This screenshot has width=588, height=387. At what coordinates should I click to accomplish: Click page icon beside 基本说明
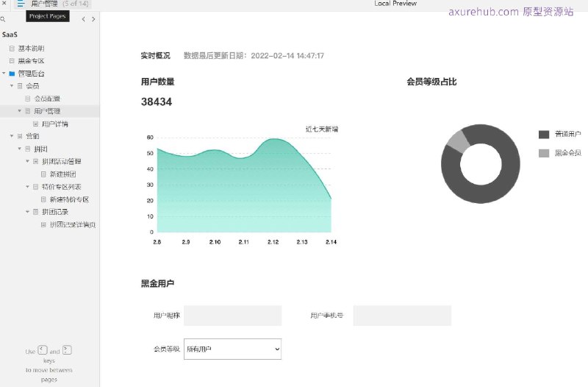12,49
